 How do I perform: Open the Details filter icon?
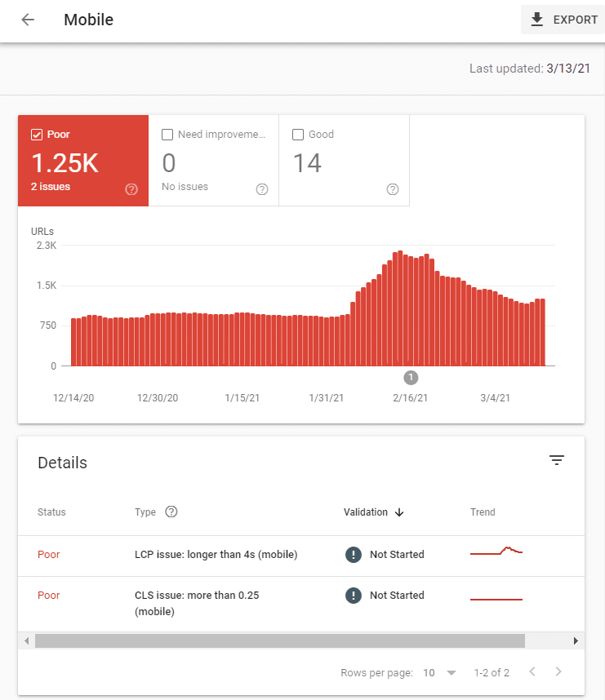(557, 461)
